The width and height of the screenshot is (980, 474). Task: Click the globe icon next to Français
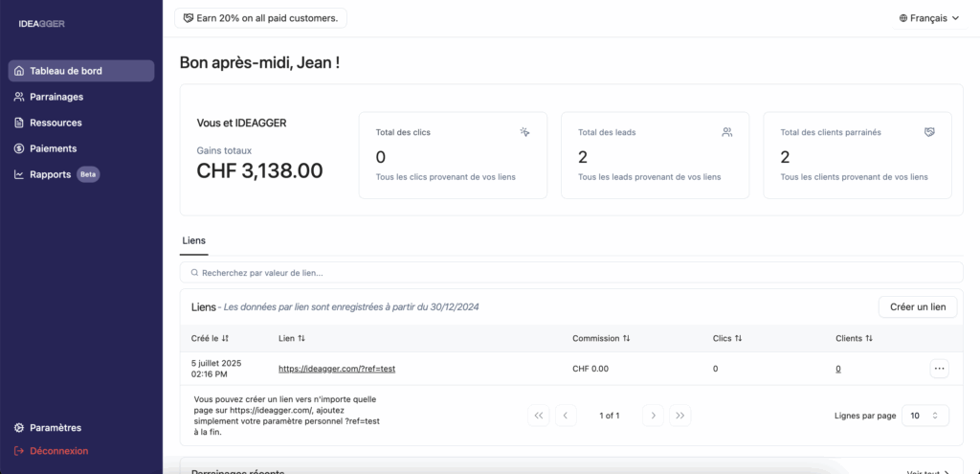coord(903,18)
